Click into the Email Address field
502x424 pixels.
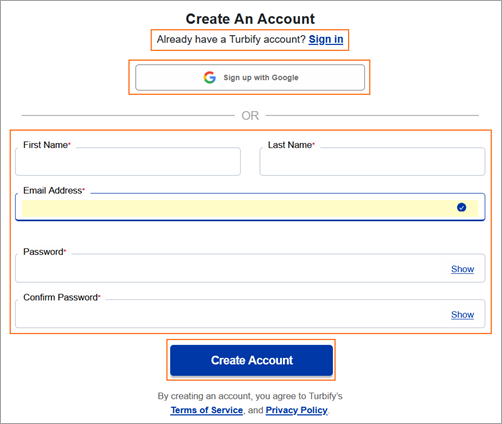pos(250,207)
